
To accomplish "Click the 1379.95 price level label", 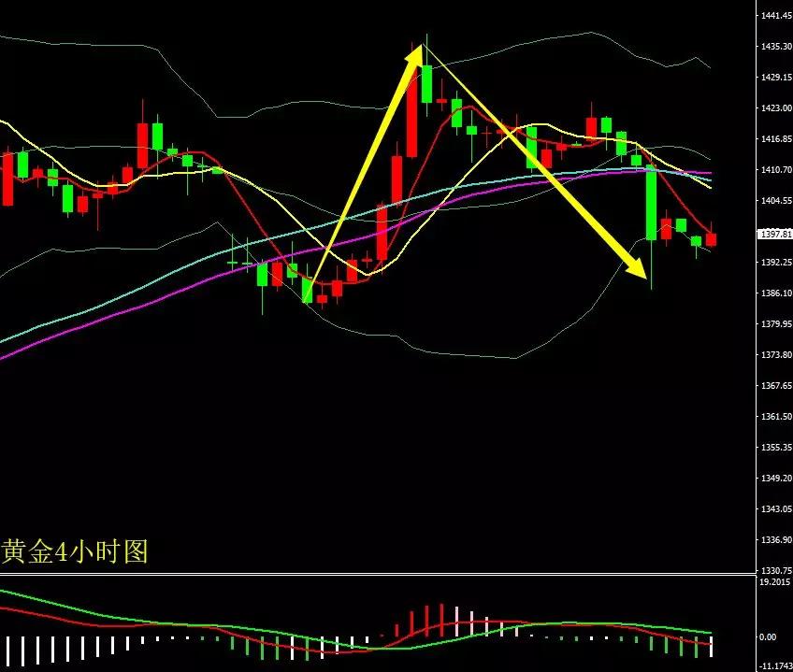I will pos(776,324).
